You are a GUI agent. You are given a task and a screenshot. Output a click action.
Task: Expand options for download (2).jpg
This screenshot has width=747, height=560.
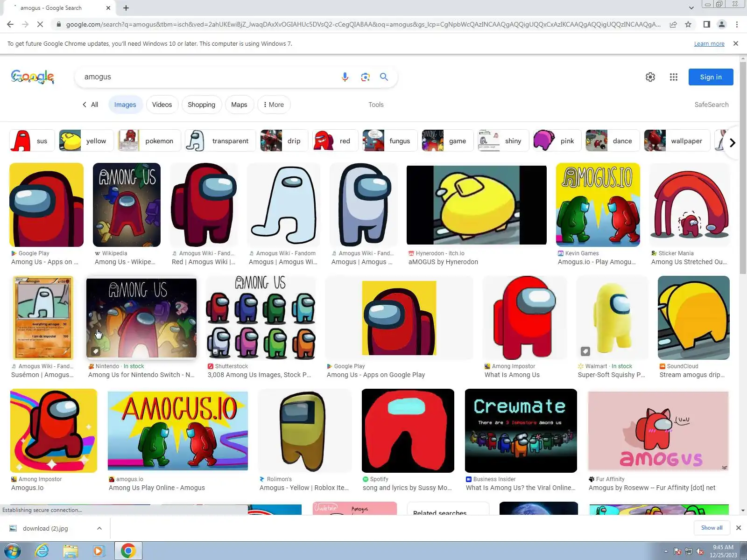coord(99,528)
